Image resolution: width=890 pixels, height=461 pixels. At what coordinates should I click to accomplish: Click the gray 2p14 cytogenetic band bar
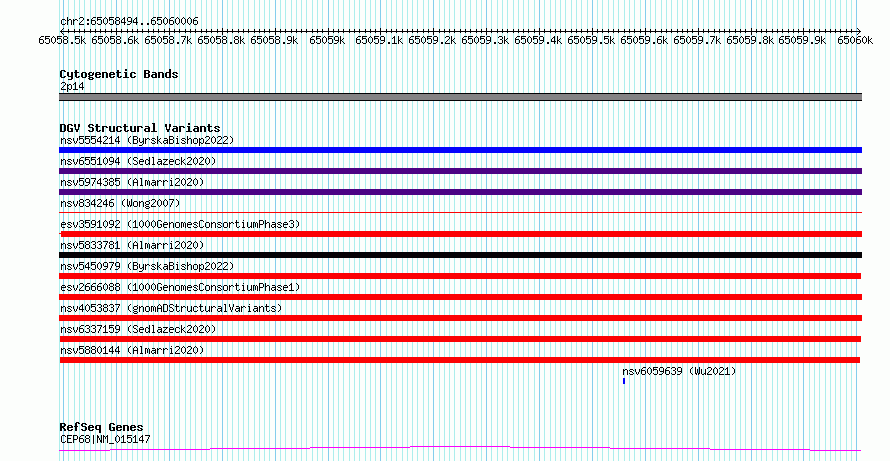pos(460,97)
